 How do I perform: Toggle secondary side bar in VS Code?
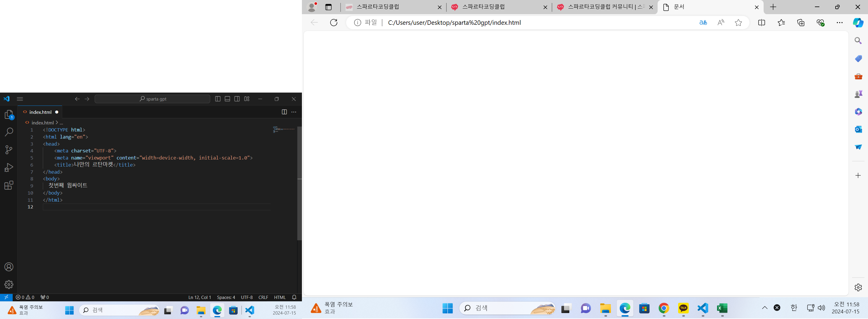coord(237,99)
